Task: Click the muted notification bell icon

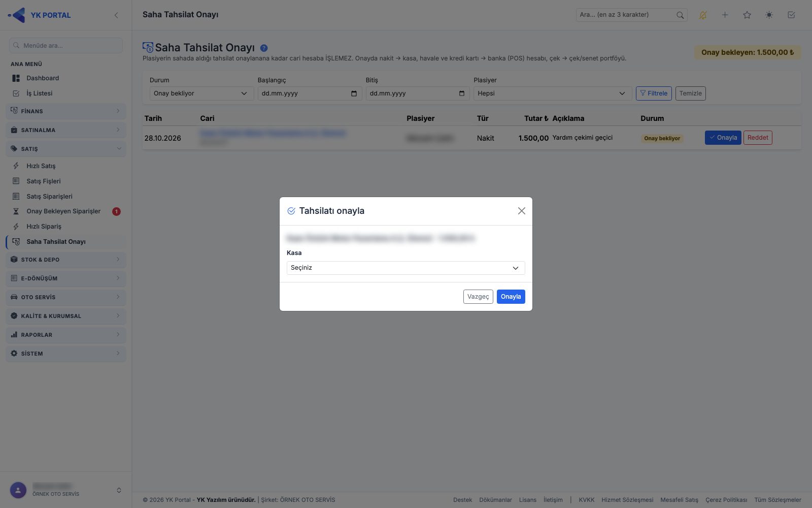Action: (x=703, y=15)
